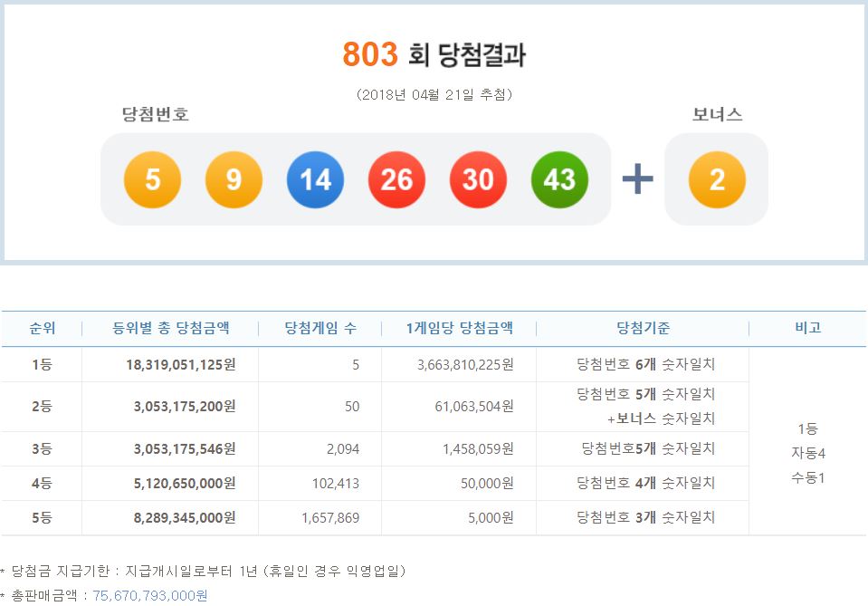Select the green ball number 43
Viewport: 868px width, 606px height.
(559, 179)
